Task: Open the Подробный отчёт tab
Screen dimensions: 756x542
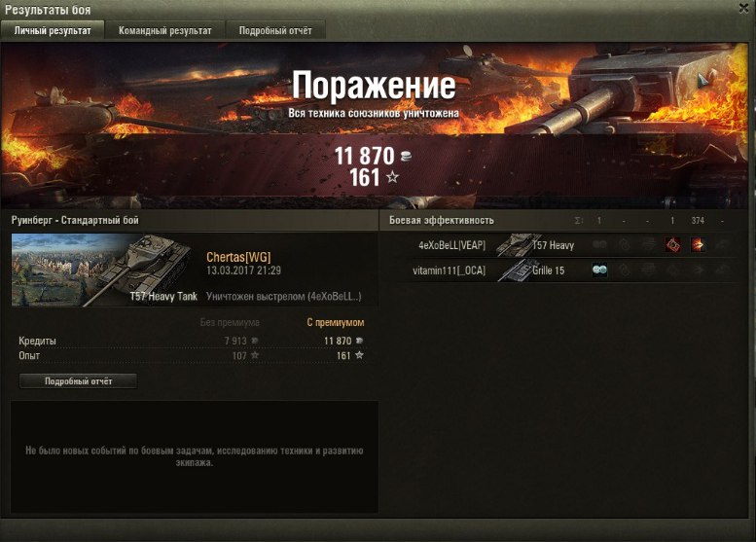Action: (275, 30)
